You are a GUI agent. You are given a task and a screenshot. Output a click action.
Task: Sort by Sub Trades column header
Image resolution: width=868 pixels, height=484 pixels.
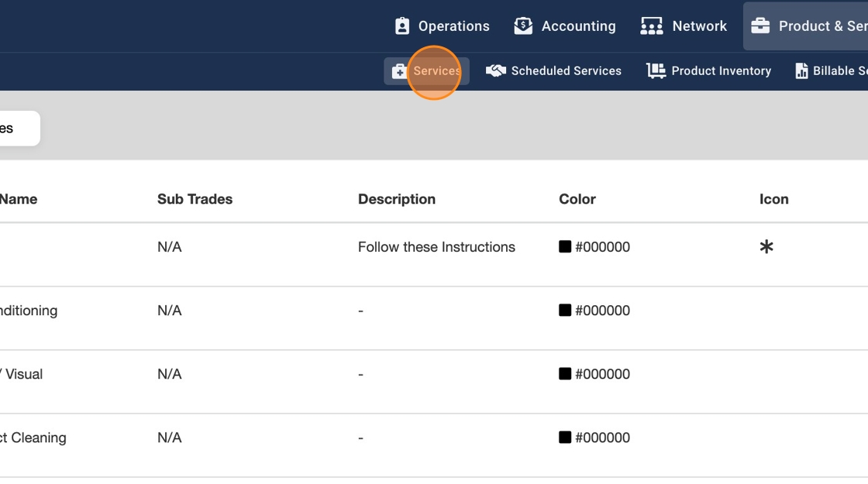point(195,199)
